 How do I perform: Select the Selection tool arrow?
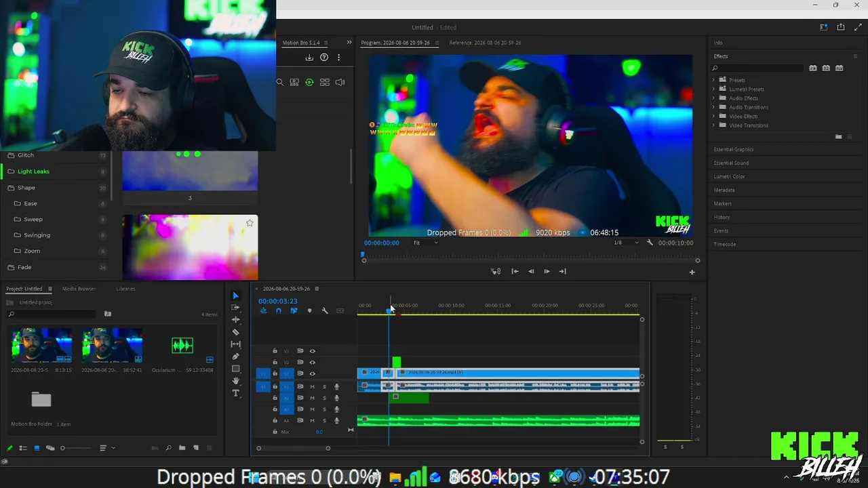tap(236, 296)
